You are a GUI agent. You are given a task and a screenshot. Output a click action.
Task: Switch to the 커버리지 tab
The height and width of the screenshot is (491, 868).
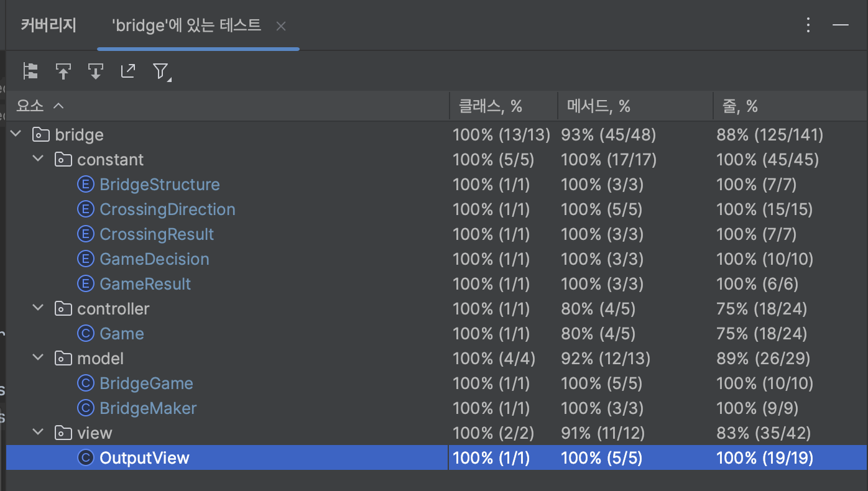click(x=48, y=25)
